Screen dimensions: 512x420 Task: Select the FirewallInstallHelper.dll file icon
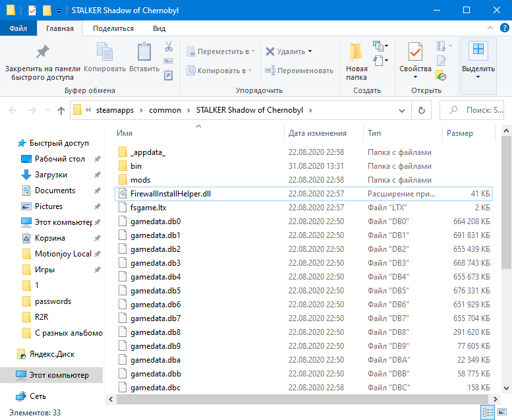[123, 194]
